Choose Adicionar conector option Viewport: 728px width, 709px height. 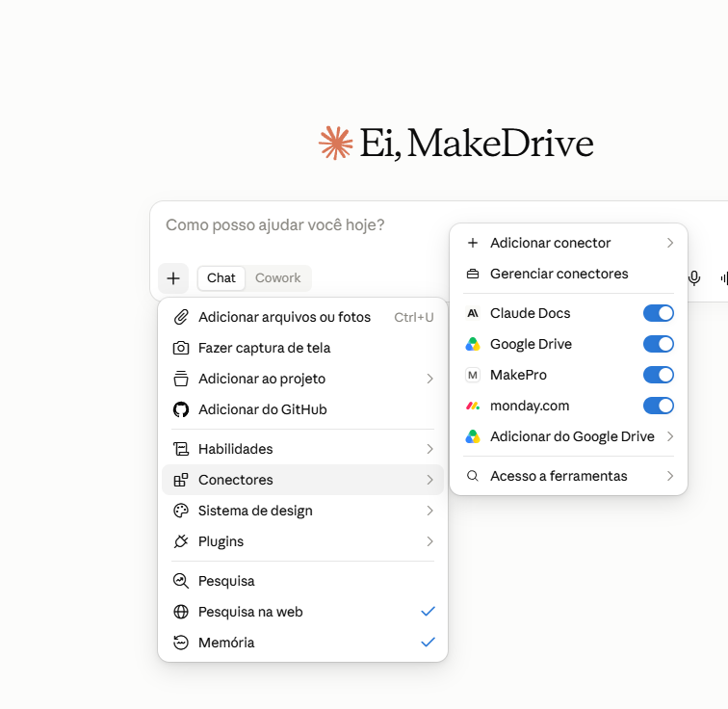tap(569, 243)
